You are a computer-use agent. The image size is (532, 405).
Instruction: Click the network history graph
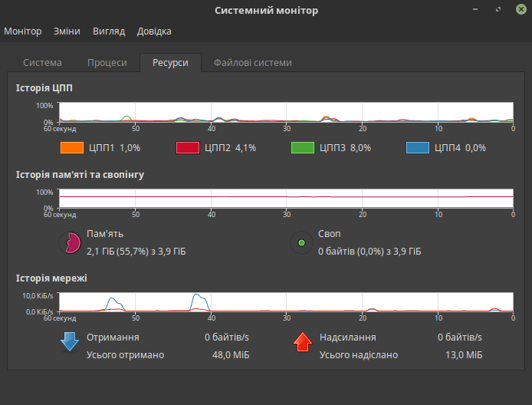tap(285, 301)
